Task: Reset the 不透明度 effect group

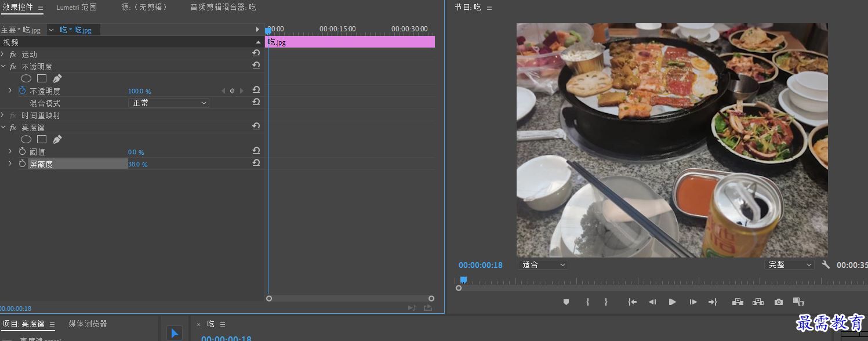Action: pos(256,66)
